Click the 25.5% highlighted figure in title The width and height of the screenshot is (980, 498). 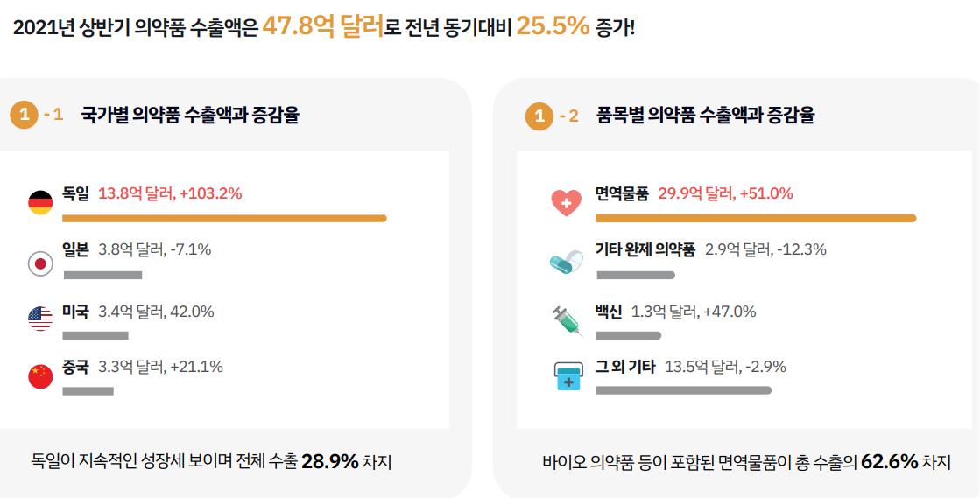click(x=553, y=27)
